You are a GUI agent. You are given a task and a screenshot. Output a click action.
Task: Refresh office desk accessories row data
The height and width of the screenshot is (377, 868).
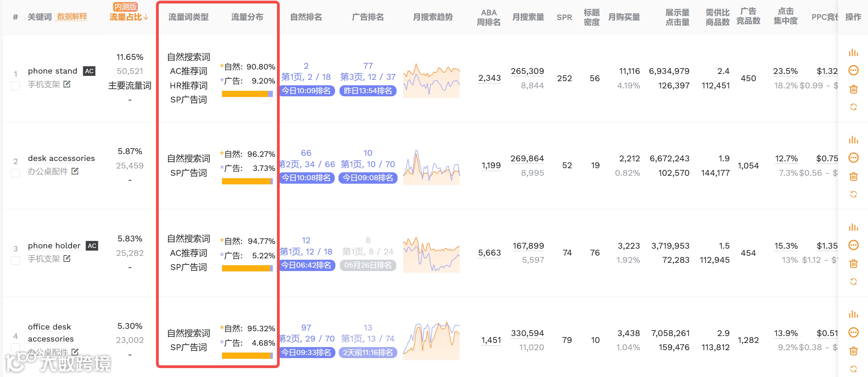pyautogui.click(x=853, y=369)
